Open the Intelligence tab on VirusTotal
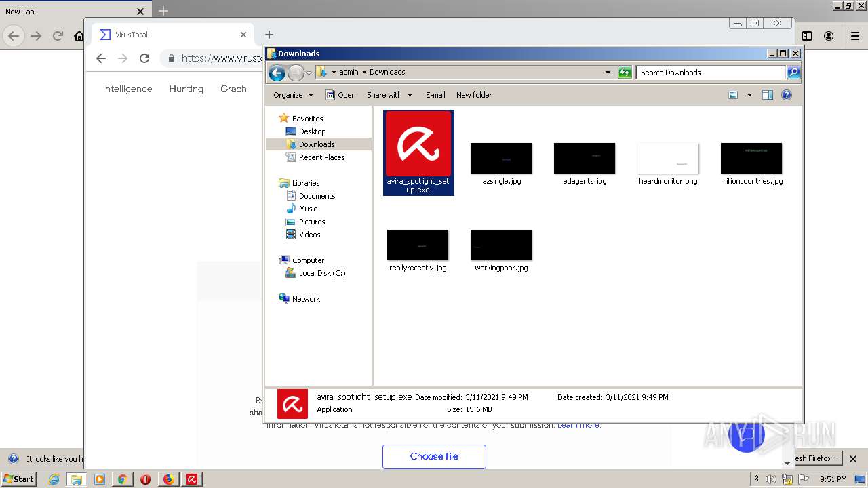Image resolution: width=868 pixels, height=488 pixels. 127,89
